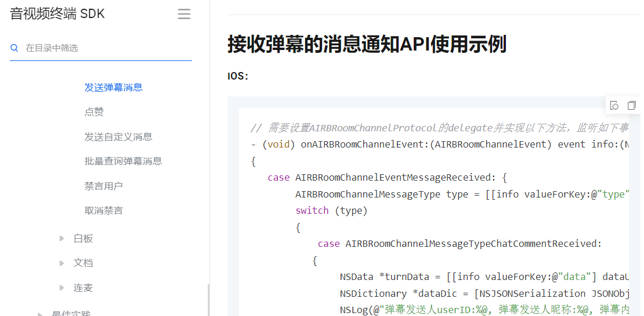The width and height of the screenshot is (644, 316).
Task: Click the AIRBRoomChannelMessageType type = assignment line
Action: click(x=462, y=194)
